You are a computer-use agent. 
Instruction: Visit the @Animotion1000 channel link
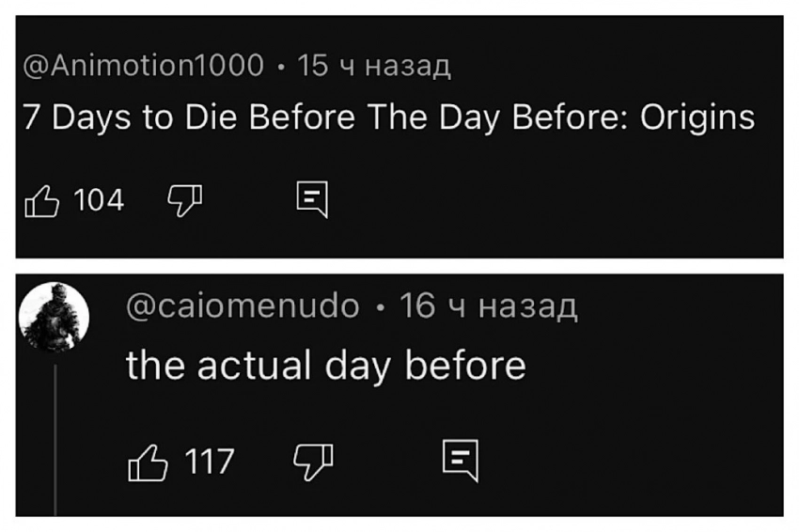(x=143, y=66)
